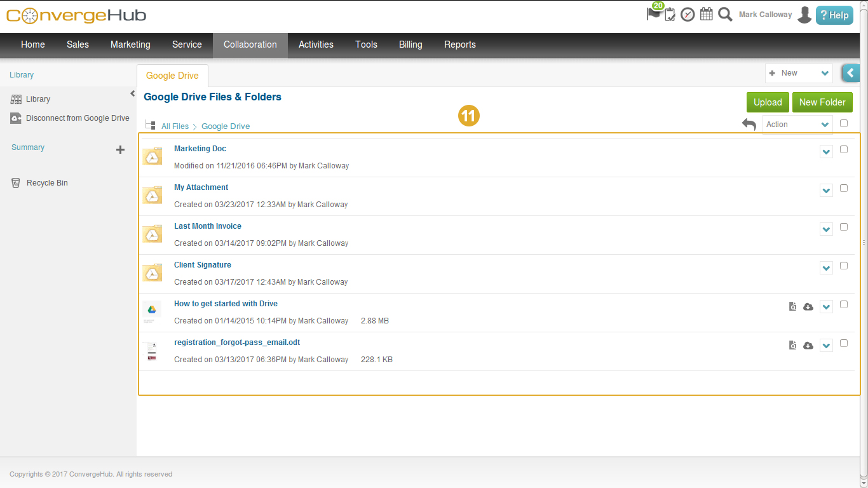Preview registration_forgot-pass_email.odt file
Image resolution: width=868 pixels, height=488 pixels.
pyautogui.click(x=792, y=346)
